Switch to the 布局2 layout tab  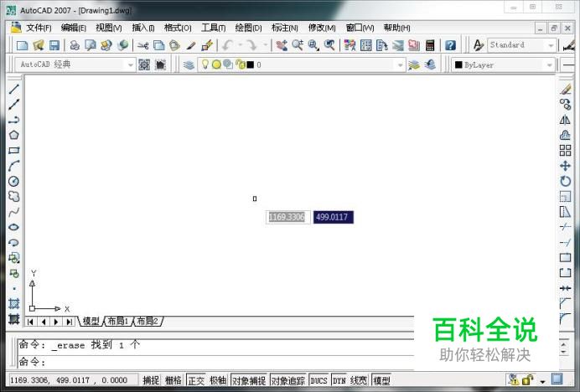click(x=148, y=321)
